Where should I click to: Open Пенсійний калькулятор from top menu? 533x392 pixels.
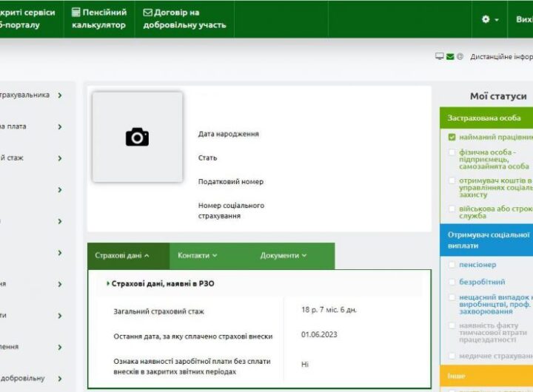[x=99, y=19]
